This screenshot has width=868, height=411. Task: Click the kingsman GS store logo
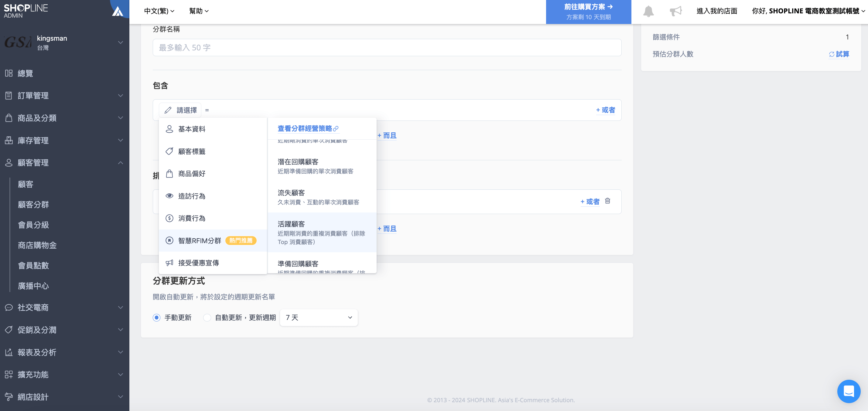tap(18, 42)
